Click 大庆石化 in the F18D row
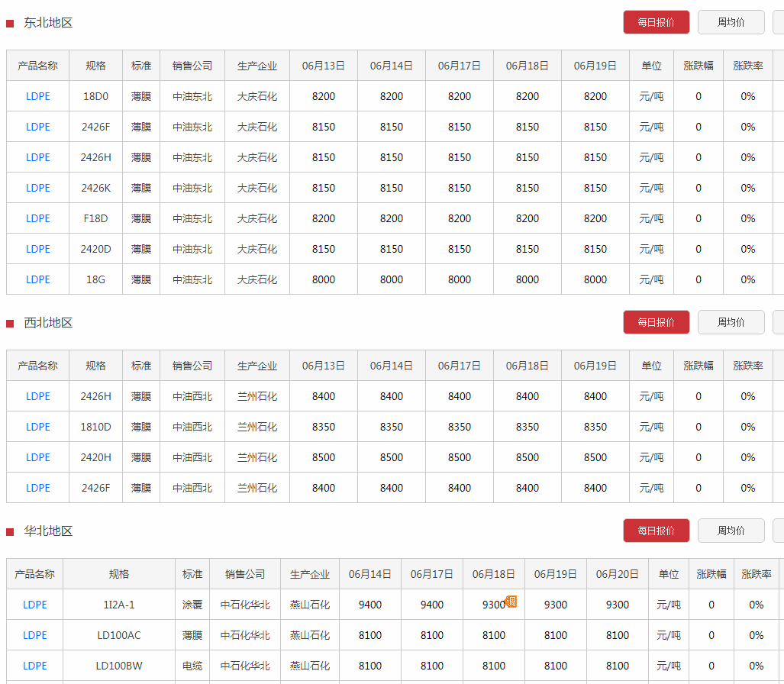The image size is (784, 684). [x=257, y=218]
